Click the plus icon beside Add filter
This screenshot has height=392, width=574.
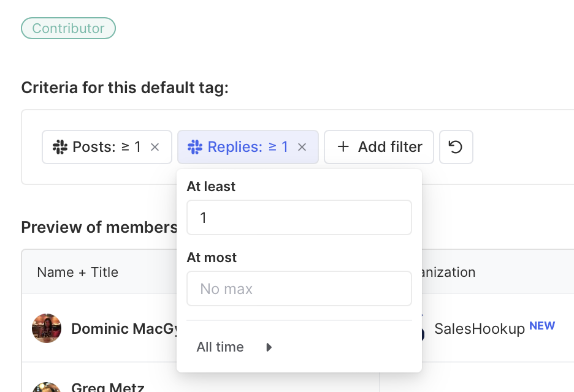tap(343, 147)
